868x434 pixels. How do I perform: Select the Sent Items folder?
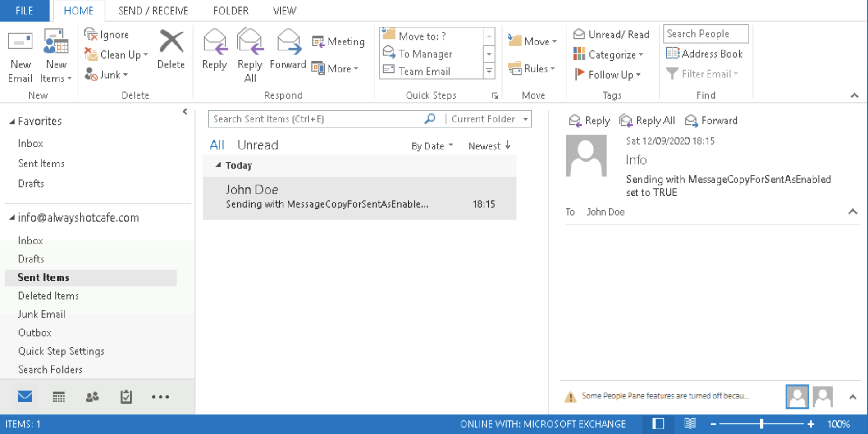point(43,277)
